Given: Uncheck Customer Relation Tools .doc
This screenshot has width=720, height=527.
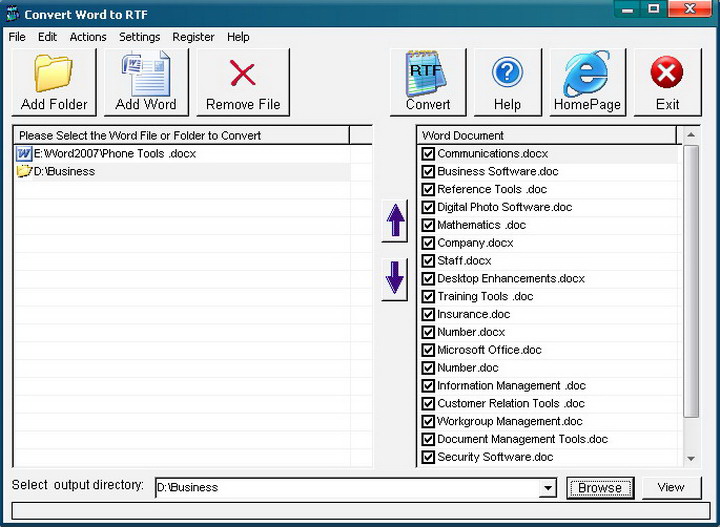Looking at the screenshot, I should [x=428, y=404].
